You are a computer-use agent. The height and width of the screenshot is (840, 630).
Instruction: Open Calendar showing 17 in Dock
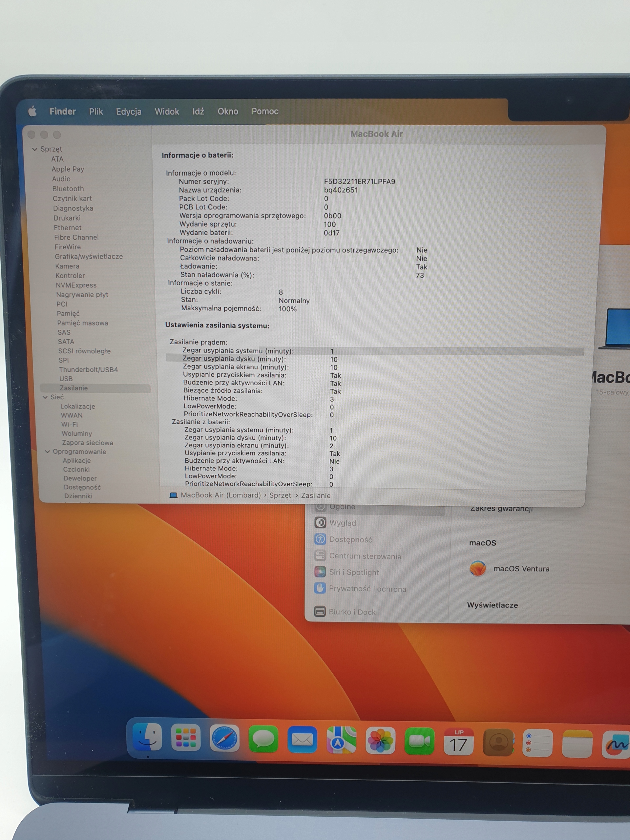(458, 742)
